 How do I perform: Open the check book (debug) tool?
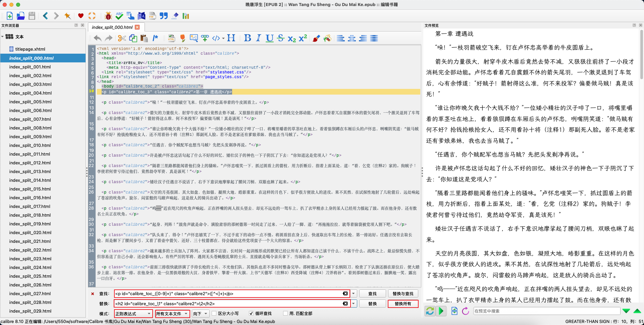tap(108, 16)
